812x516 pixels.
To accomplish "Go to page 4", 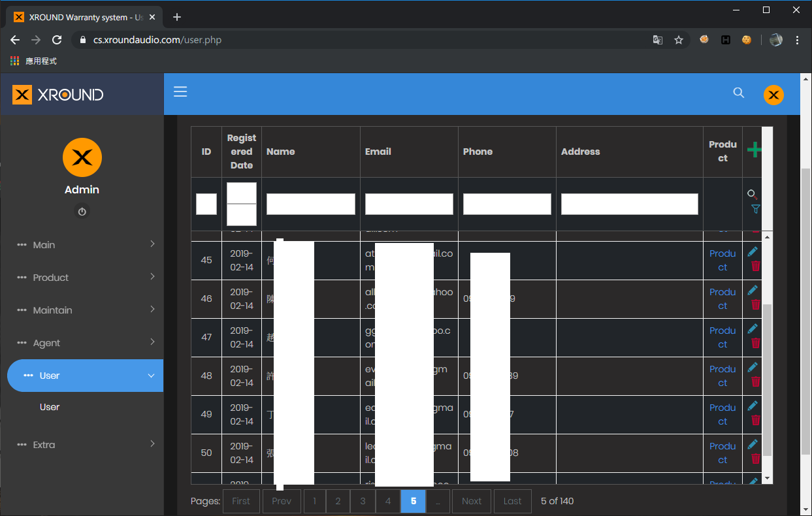I will 388,501.
